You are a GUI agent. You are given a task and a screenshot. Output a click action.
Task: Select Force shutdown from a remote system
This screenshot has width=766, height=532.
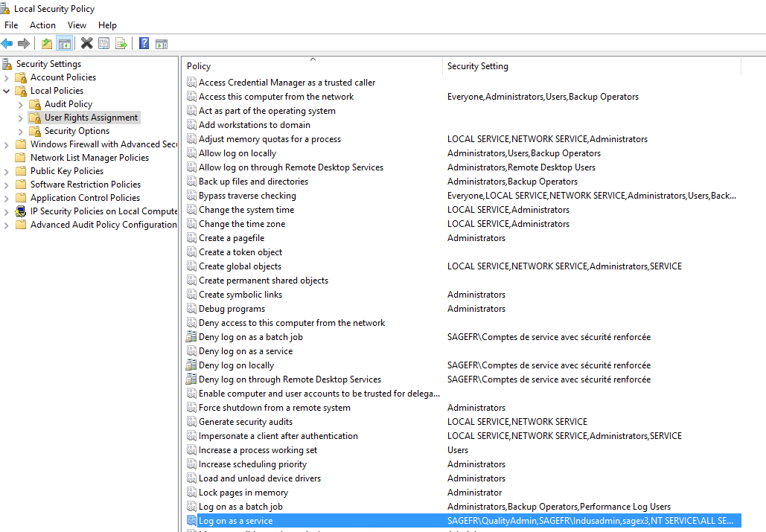click(274, 408)
